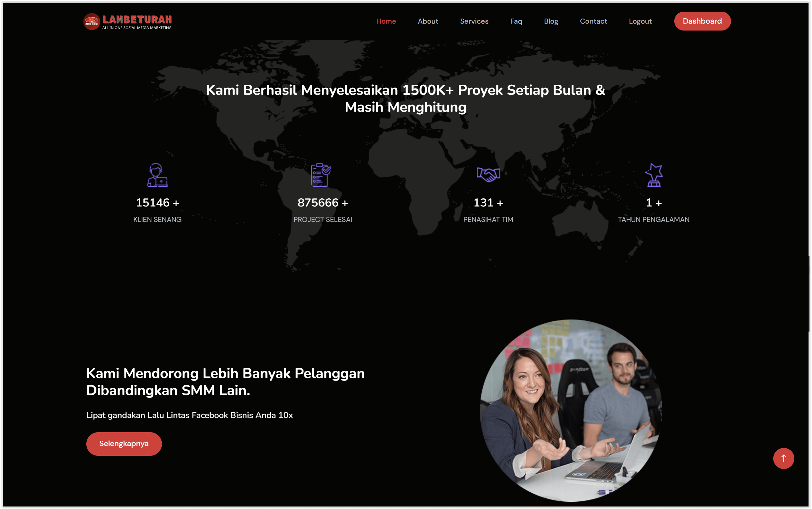
Task: Click the Lambe Turah lips logo
Action: pyautogui.click(x=92, y=21)
